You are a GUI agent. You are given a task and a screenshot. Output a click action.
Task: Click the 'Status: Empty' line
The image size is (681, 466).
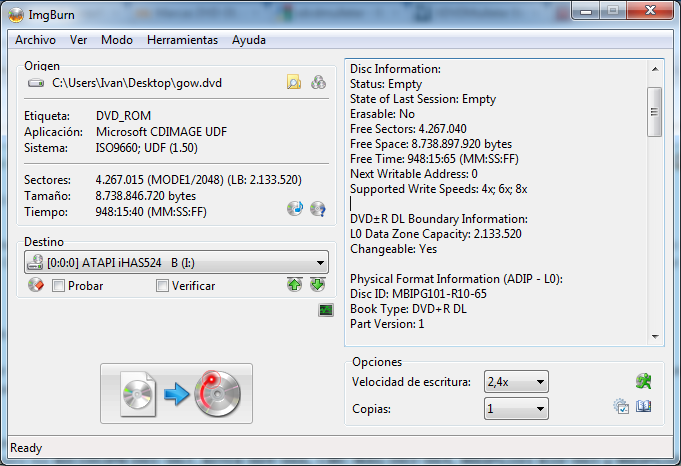[x=386, y=84]
